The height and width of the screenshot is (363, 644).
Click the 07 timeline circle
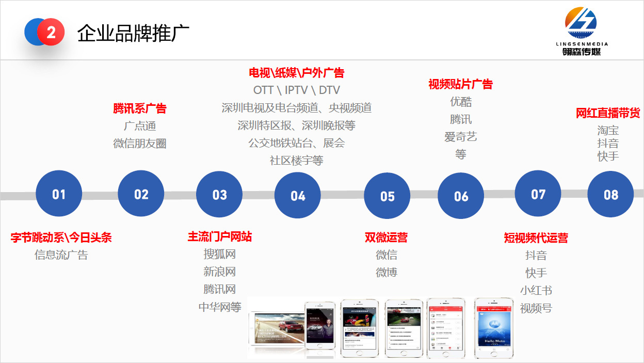point(538,194)
